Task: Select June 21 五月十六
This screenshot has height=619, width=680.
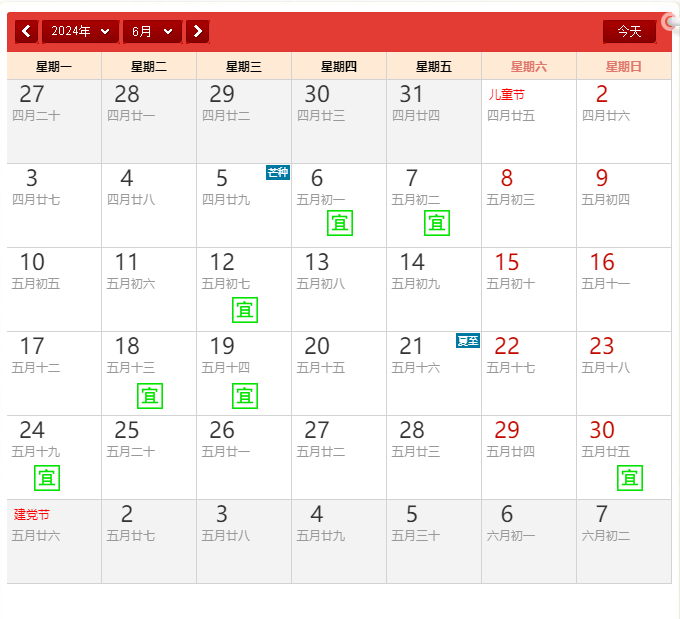Action: (434, 374)
